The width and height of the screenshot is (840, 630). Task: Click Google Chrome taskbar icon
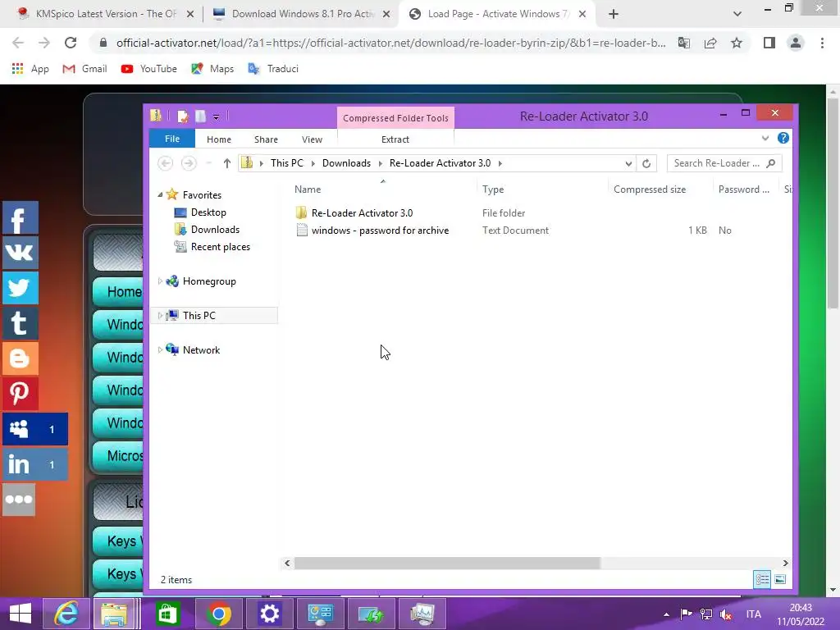[x=218, y=614]
